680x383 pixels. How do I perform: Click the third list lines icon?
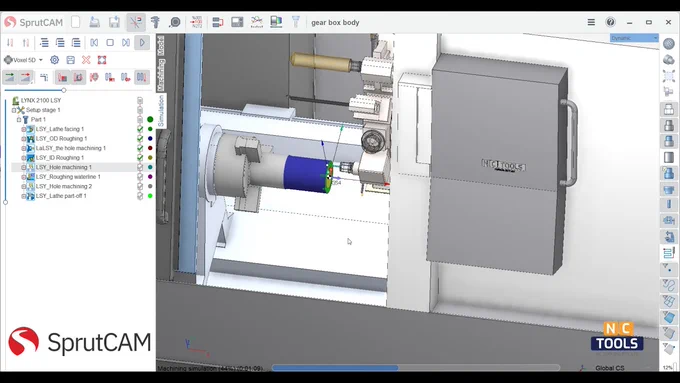coord(76,43)
